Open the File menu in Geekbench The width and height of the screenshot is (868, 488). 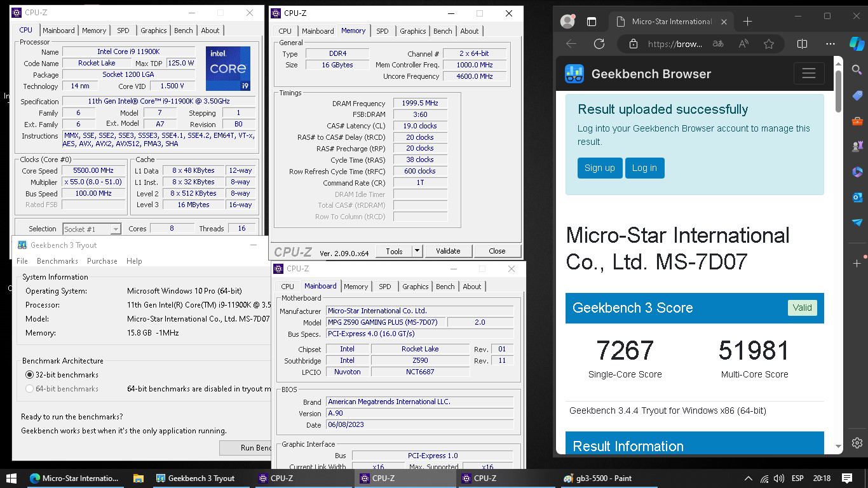(x=22, y=261)
